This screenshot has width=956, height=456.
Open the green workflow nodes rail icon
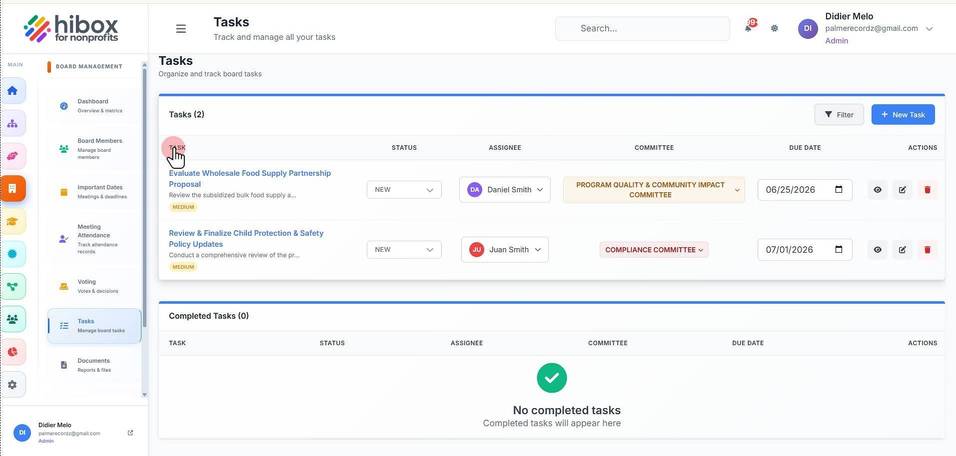coord(13,287)
